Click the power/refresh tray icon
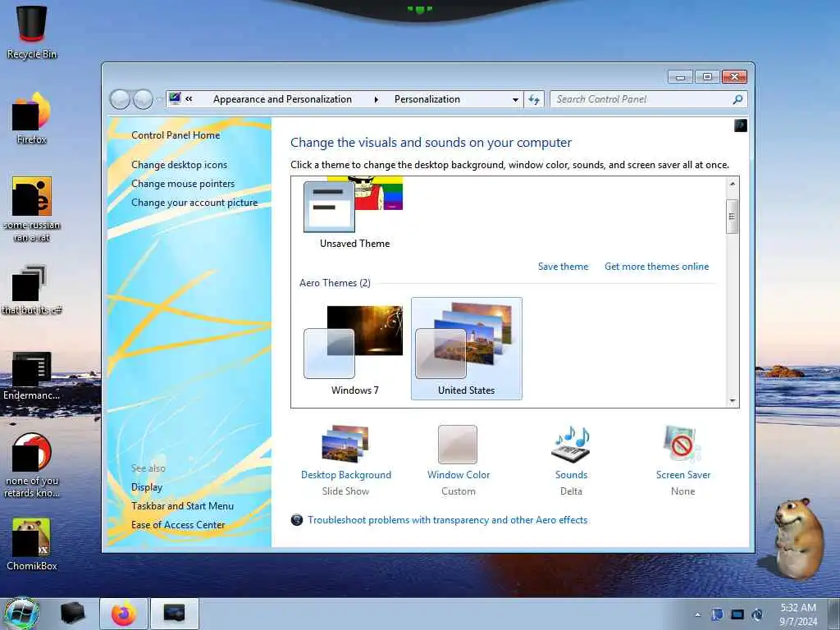840x630 pixels. (x=757, y=614)
